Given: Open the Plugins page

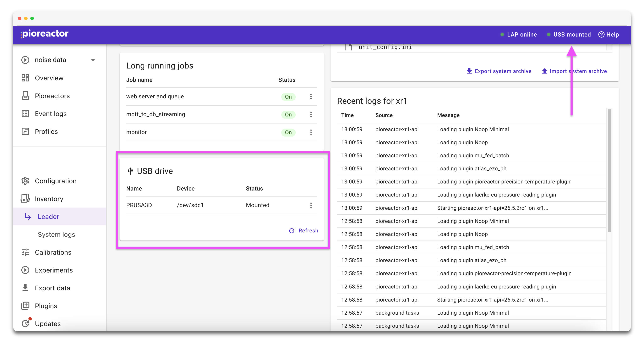Looking at the screenshot, I should pyautogui.click(x=60, y=306).
